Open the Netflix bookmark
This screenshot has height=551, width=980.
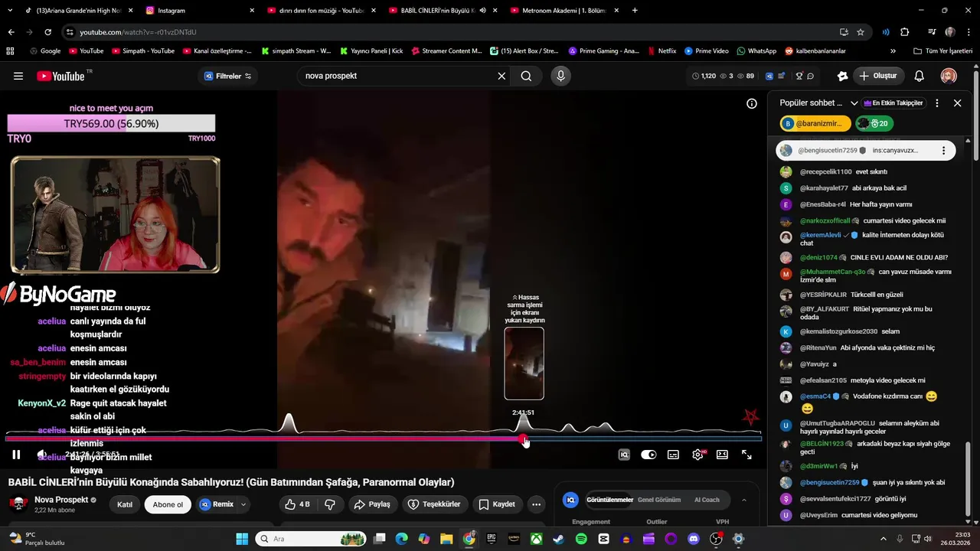click(661, 51)
